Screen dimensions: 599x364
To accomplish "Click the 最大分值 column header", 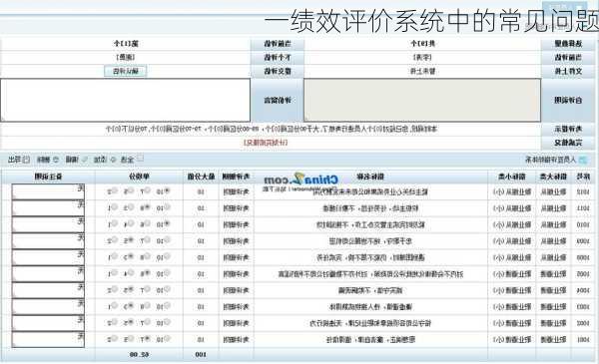I will [201, 177].
